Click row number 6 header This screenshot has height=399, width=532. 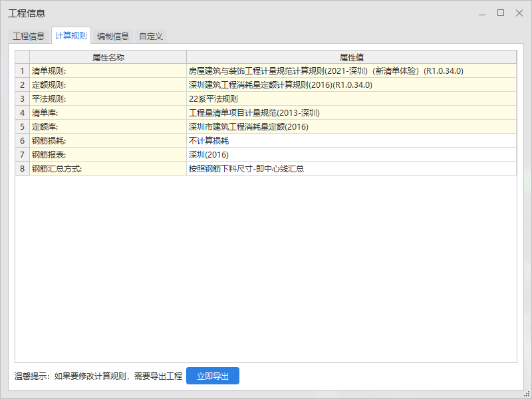coord(23,140)
